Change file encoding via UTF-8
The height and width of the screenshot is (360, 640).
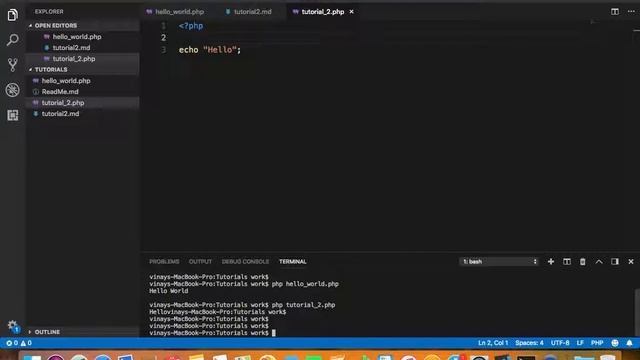(560, 343)
